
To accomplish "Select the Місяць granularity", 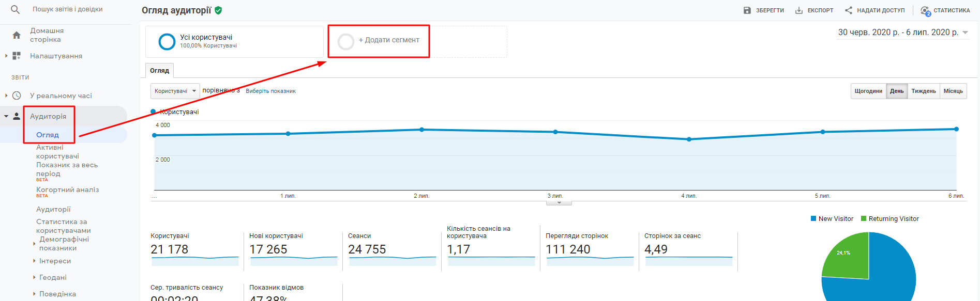I will 953,91.
